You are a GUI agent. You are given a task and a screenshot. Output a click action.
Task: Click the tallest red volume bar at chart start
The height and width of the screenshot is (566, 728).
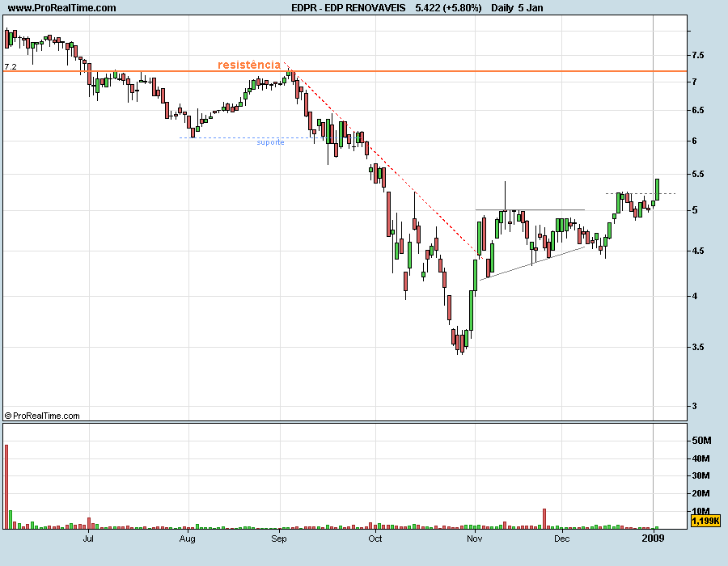(6, 487)
